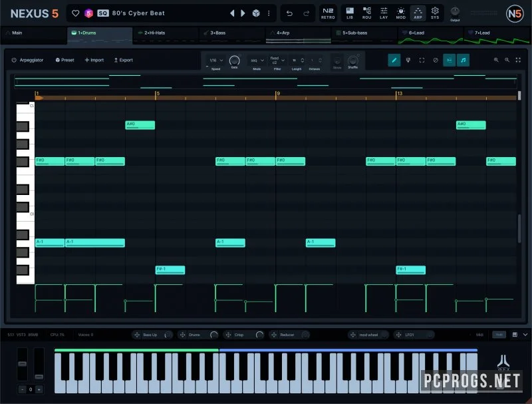
Task: Open the grid layout icon near Midi
Action: click(x=515, y=335)
